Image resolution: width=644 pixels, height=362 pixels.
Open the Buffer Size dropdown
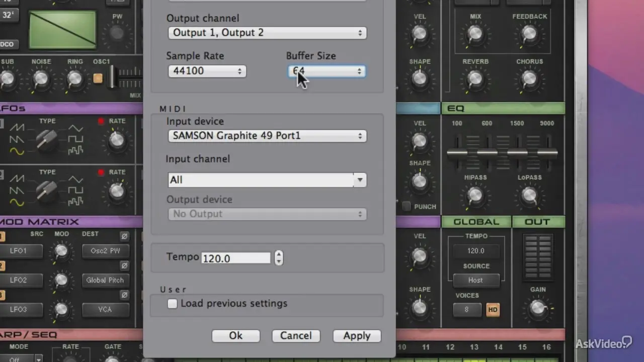click(326, 71)
